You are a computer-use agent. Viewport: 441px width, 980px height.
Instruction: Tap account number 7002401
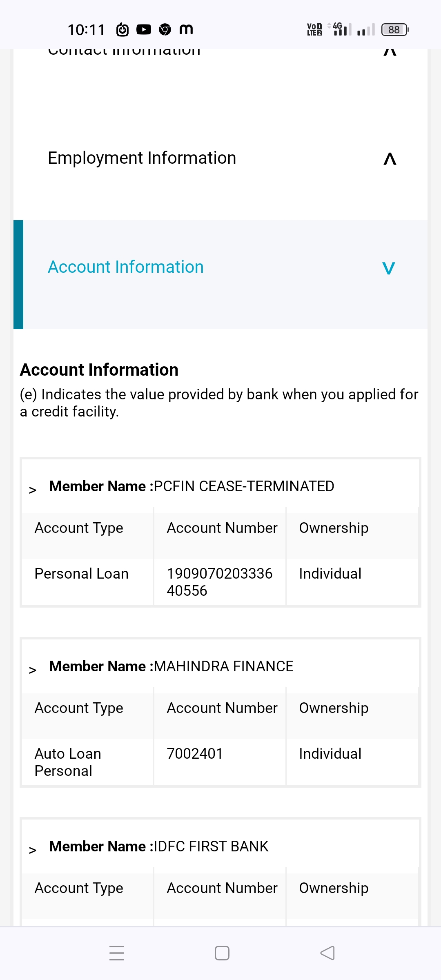coord(195,754)
